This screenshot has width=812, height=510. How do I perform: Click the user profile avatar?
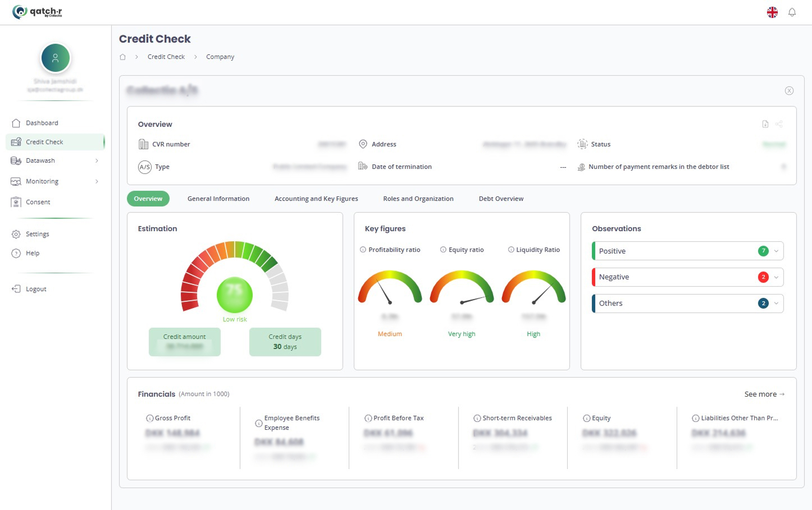coord(55,58)
